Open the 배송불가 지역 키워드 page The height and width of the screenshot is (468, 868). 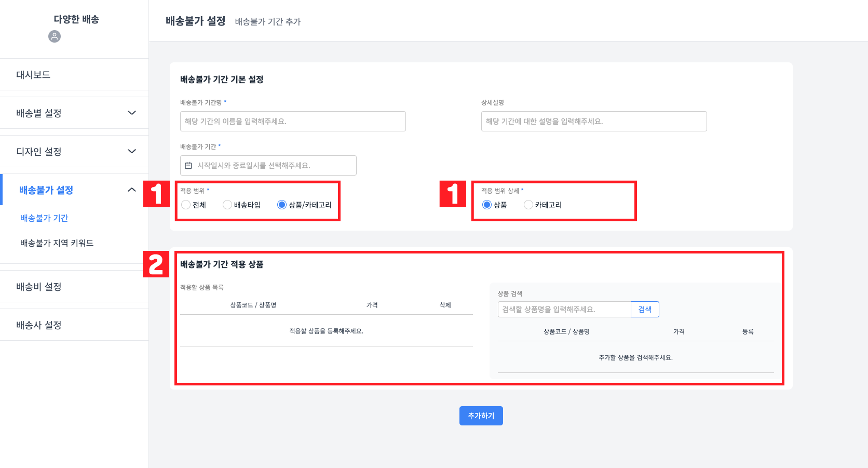click(56, 243)
